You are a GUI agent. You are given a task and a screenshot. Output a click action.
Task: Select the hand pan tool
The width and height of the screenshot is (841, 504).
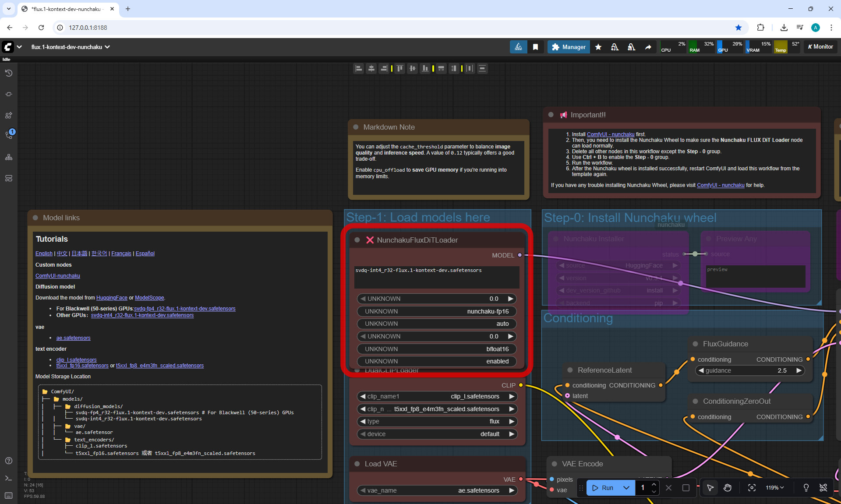tap(727, 488)
